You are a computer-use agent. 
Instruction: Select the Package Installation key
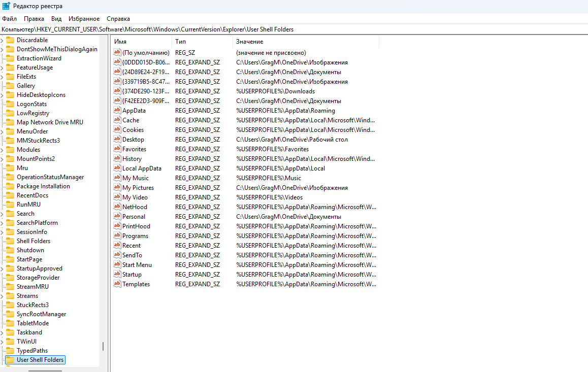pyautogui.click(x=43, y=186)
